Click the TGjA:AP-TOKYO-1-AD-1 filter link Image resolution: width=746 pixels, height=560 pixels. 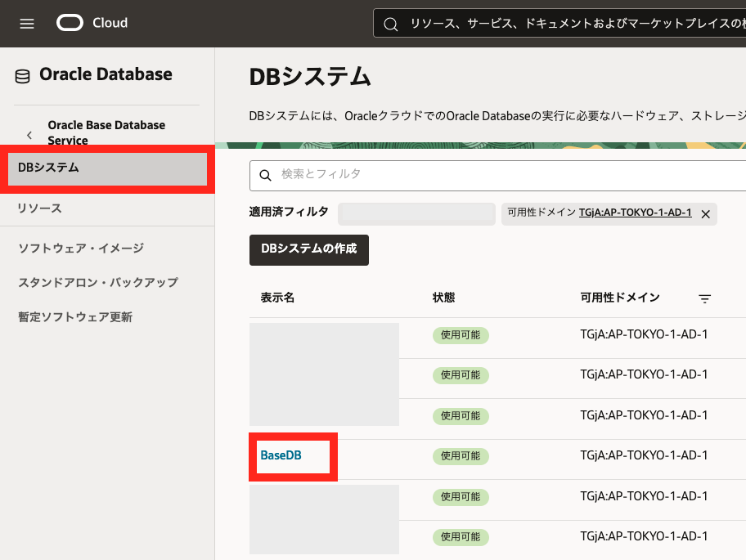click(635, 213)
